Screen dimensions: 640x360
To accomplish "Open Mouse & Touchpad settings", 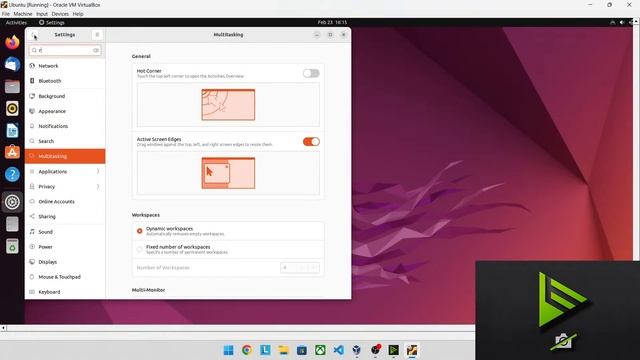I will click(65, 277).
